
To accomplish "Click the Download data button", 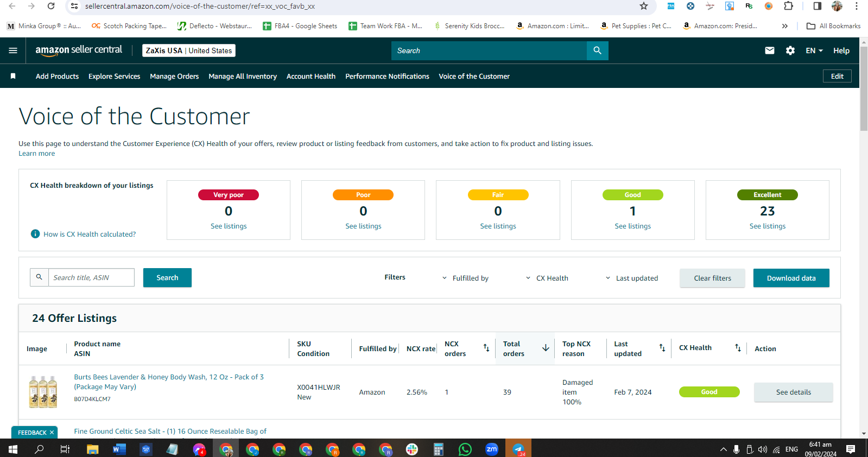I will click(791, 278).
